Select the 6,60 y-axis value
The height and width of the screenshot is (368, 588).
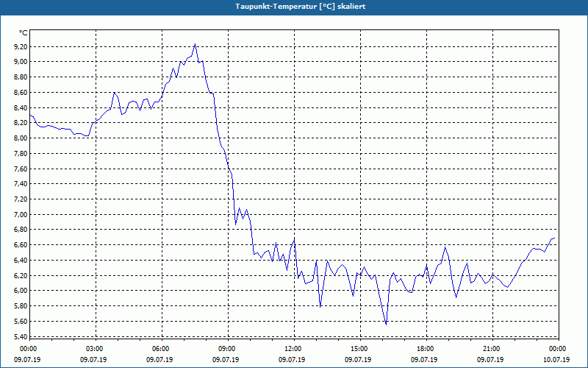21,245
